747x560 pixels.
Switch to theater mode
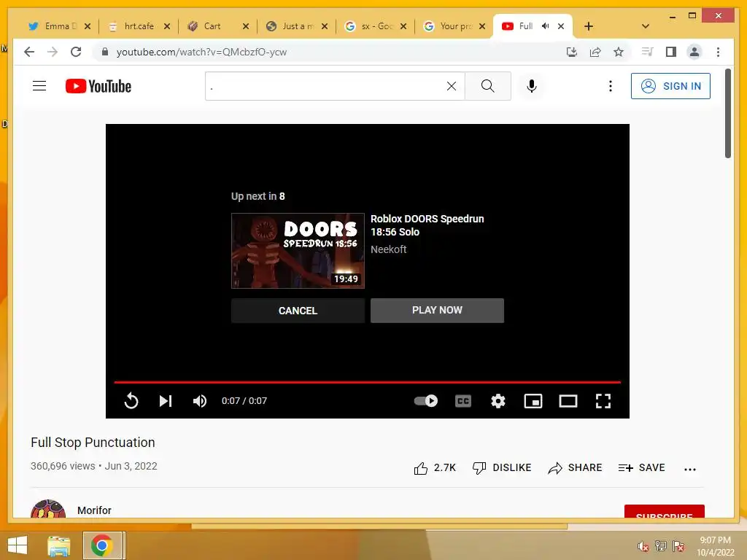point(568,401)
